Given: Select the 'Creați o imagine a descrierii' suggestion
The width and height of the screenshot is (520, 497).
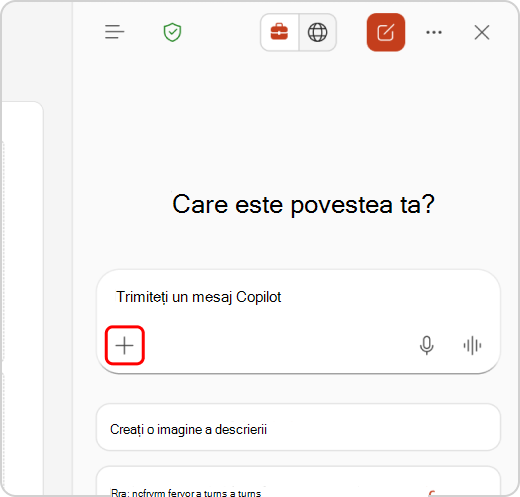Looking at the screenshot, I should (x=298, y=427).
